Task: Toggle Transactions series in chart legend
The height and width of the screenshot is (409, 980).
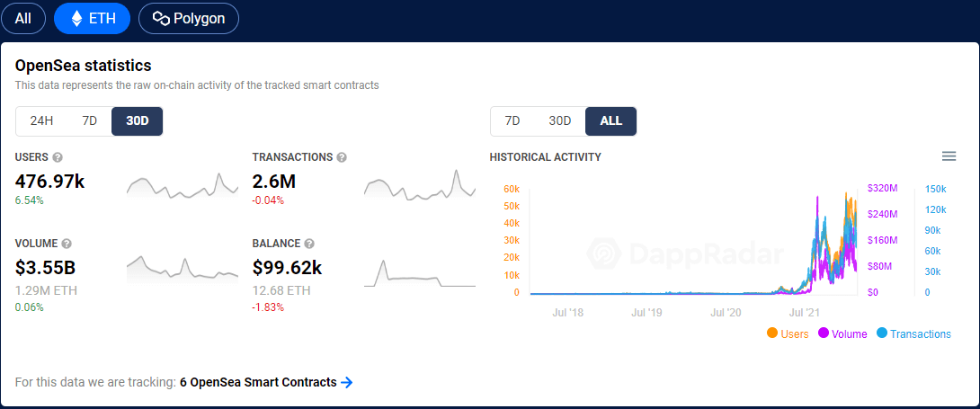Action: 913,333
